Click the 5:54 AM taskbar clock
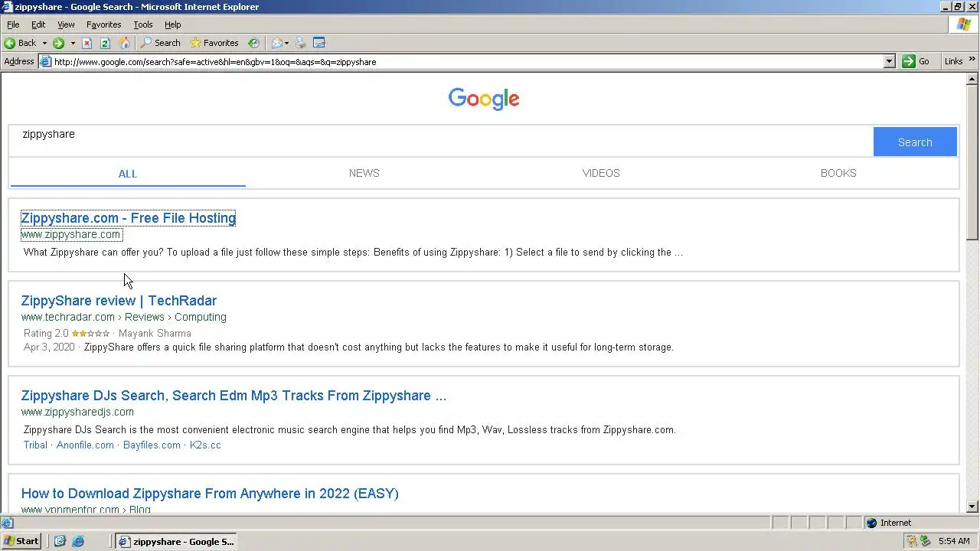The image size is (980, 551). click(954, 541)
